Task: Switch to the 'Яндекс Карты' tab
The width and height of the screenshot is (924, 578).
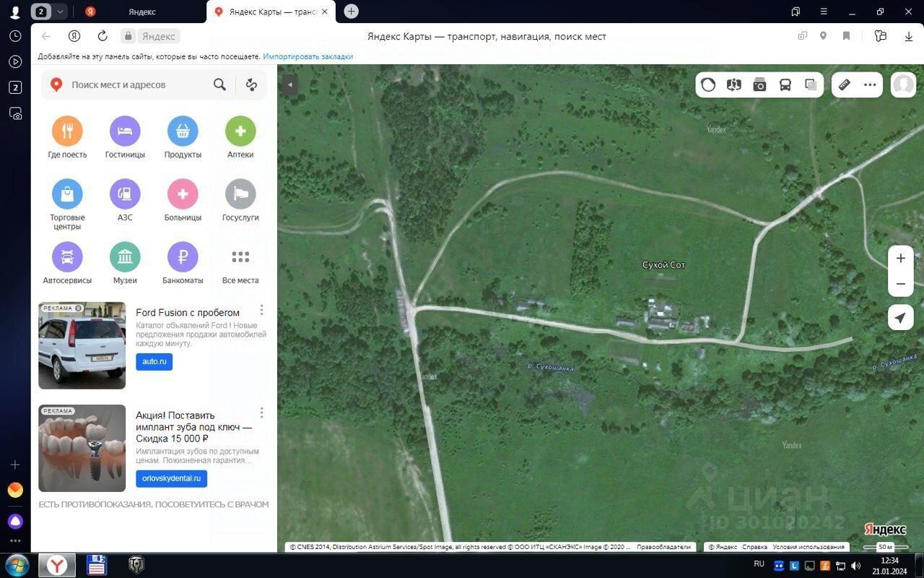Action: 271,12
